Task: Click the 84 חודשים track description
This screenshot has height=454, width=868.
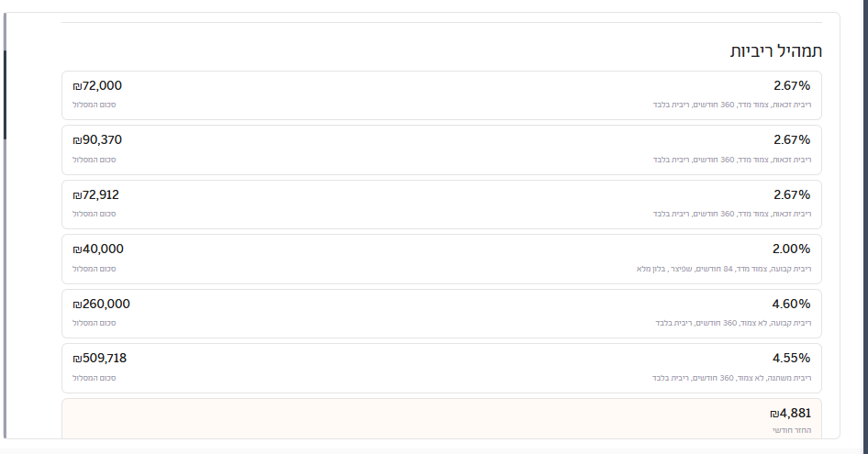Action: tap(724, 269)
